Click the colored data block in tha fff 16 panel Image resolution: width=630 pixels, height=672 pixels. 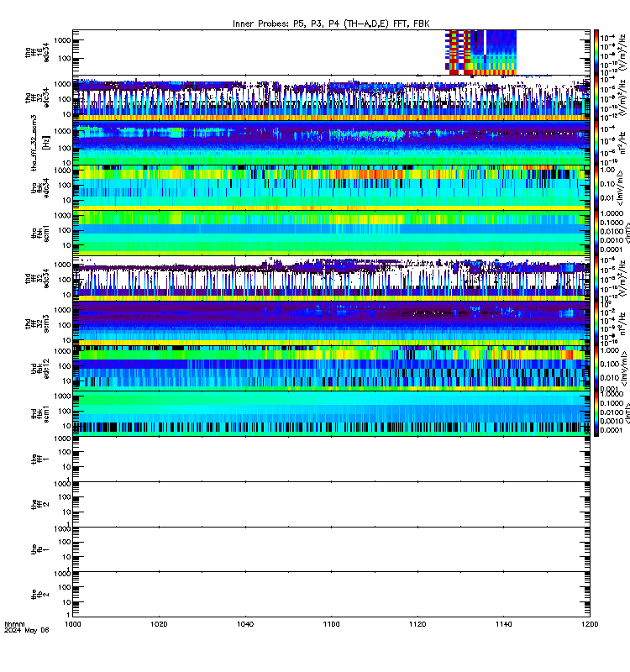tap(480, 53)
